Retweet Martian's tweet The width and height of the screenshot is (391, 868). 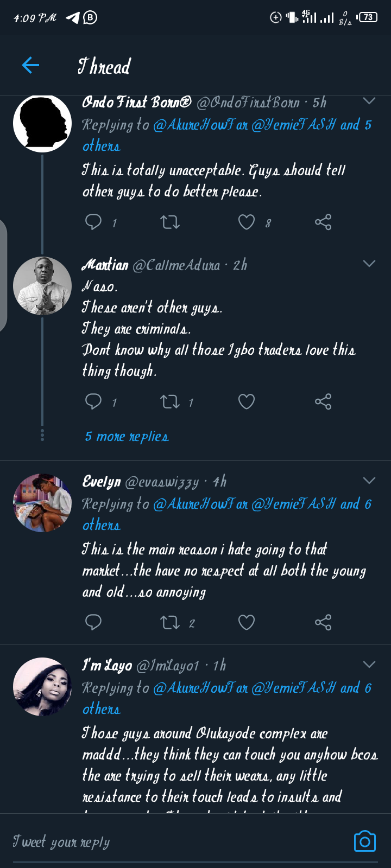click(x=170, y=401)
